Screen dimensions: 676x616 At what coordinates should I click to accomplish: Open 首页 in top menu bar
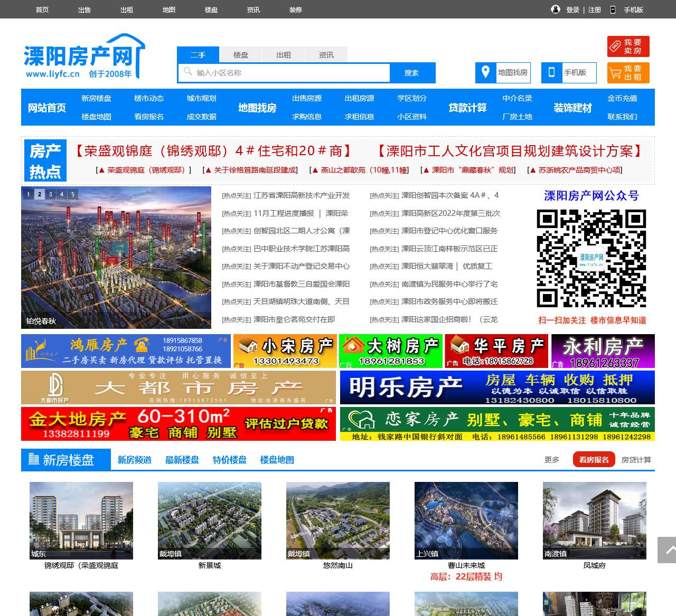pos(42,10)
